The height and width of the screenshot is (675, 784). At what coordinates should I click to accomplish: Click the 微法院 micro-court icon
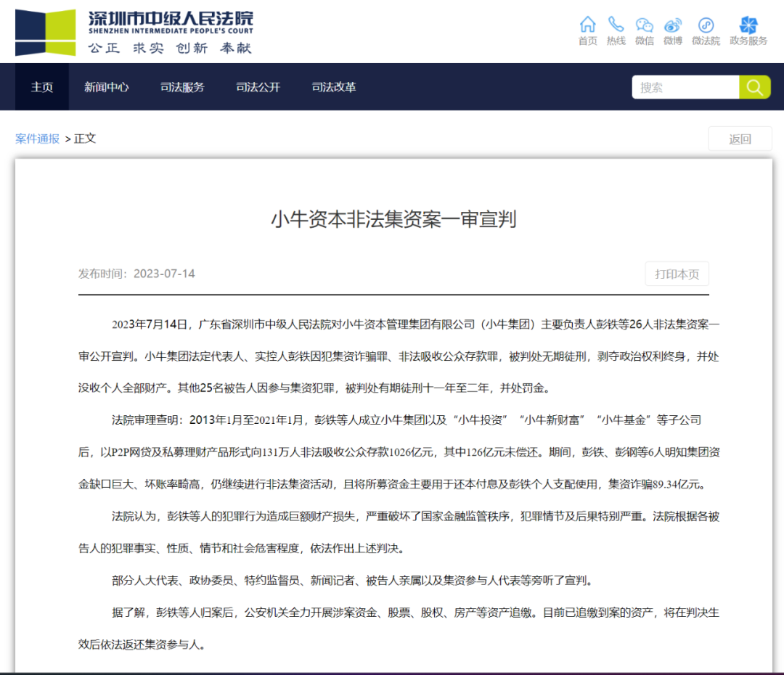pyautogui.click(x=706, y=25)
